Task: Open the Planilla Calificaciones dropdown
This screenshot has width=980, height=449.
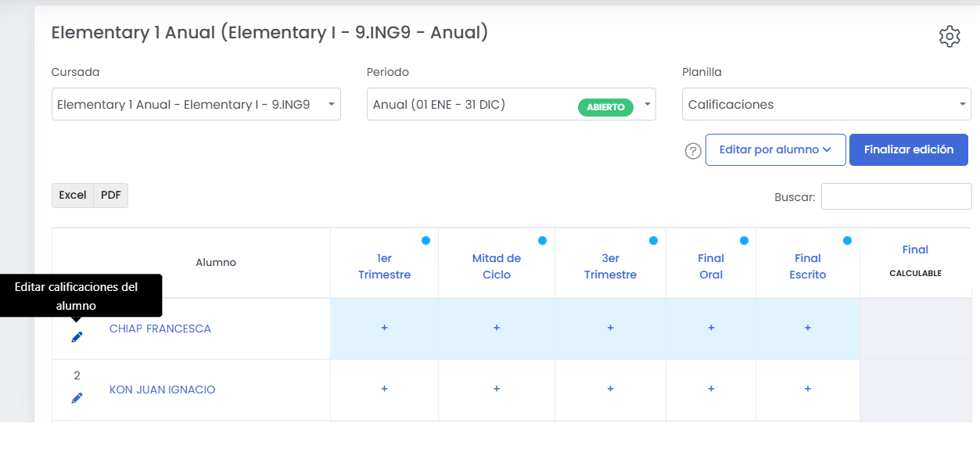Action: [x=827, y=104]
